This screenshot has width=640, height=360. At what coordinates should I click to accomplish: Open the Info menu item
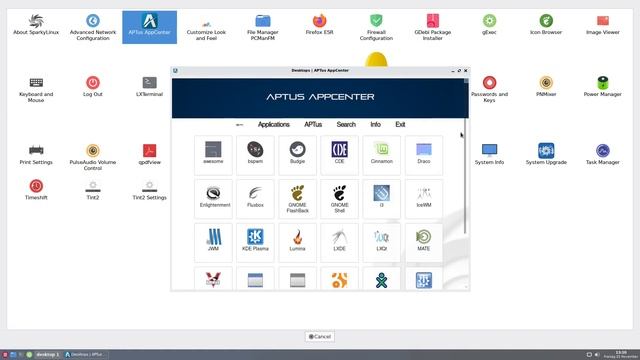coord(376,124)
